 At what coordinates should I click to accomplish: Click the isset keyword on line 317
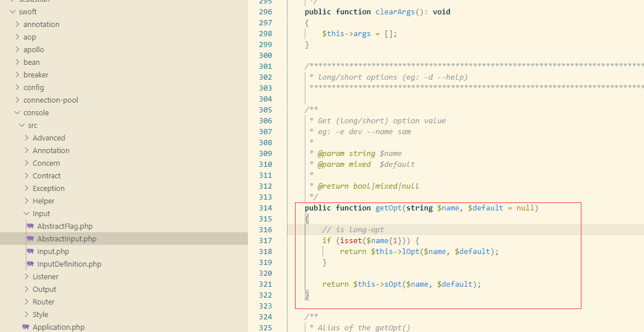(x=351, y=240)
